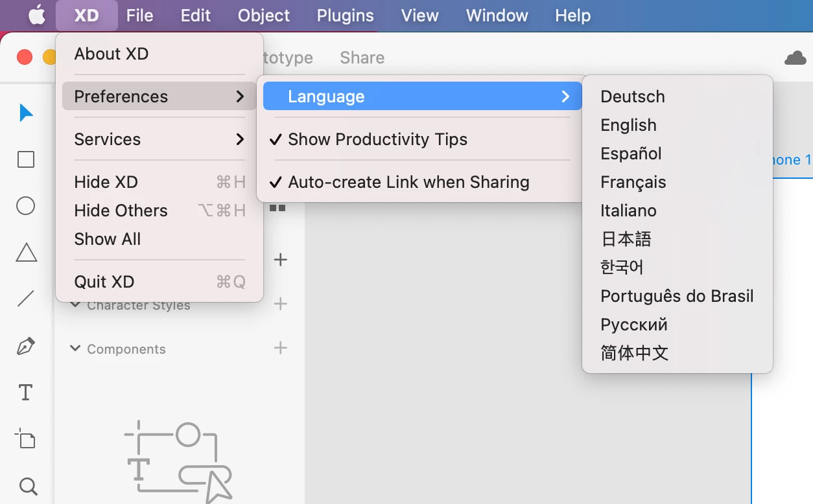This screenshot has height=504, width=813.
Task: Select the Ellipse tool
Action: (26, 206)
